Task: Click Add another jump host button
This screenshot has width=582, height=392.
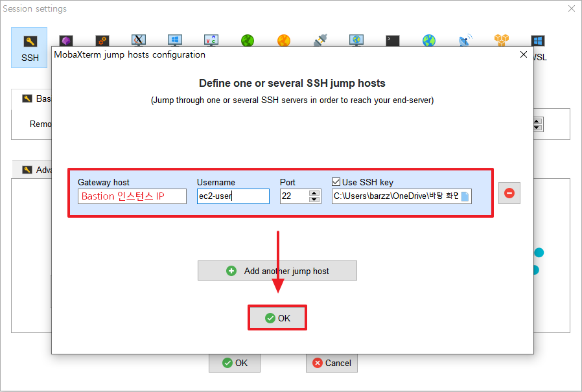Action: point(277,271)
